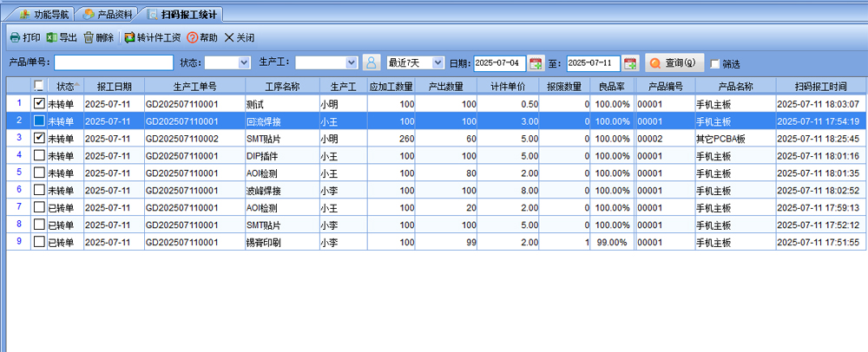Click the 查询(Q) search button

point(674,62)
